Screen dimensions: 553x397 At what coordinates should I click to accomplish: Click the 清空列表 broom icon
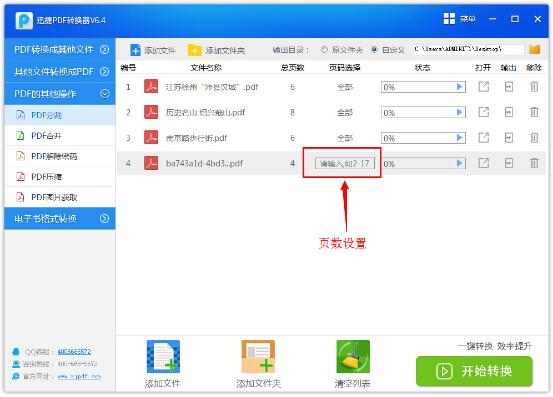[x=353, y=356]
